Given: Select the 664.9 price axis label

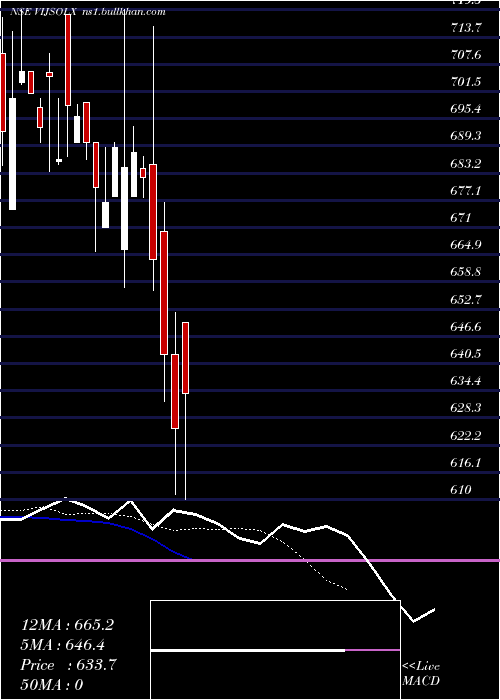Looking at the screenshot, I should click(x=466, y=245).
